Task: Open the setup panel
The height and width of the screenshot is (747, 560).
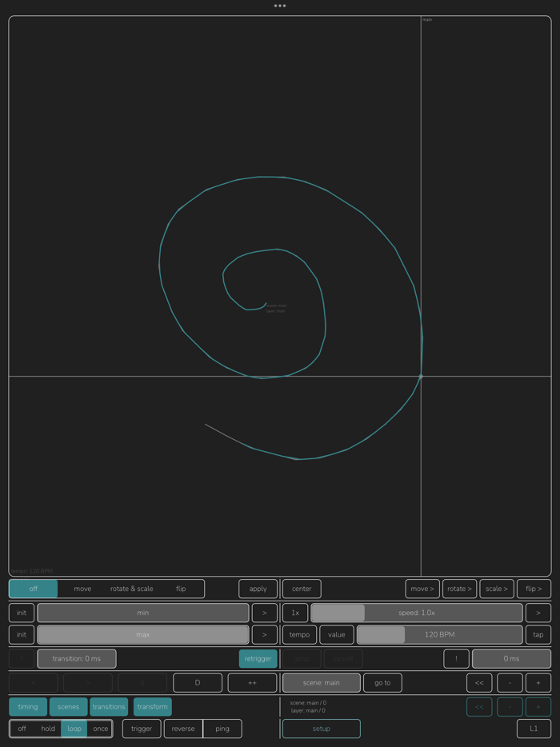Action: pos(322,729)
